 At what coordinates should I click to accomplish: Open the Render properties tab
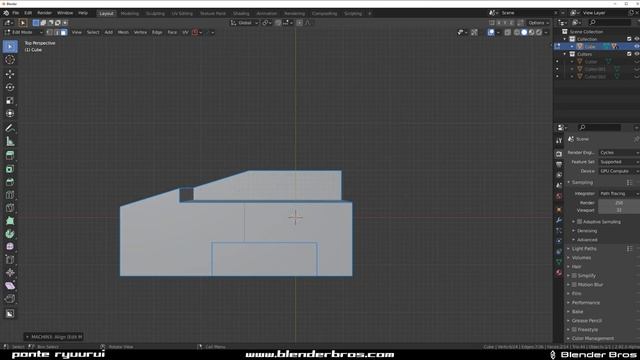pyautogui.click(x=559, y=154)
